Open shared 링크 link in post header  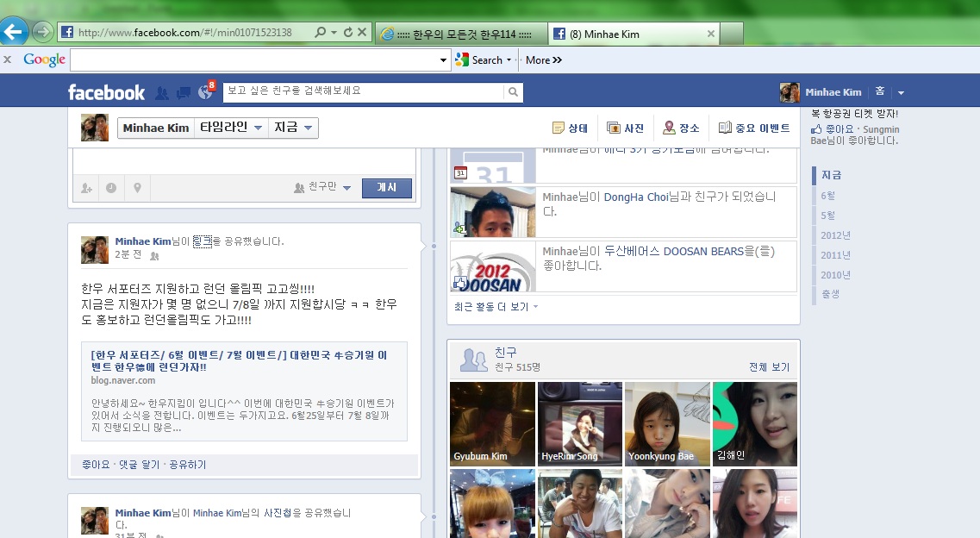coord(203,241)
